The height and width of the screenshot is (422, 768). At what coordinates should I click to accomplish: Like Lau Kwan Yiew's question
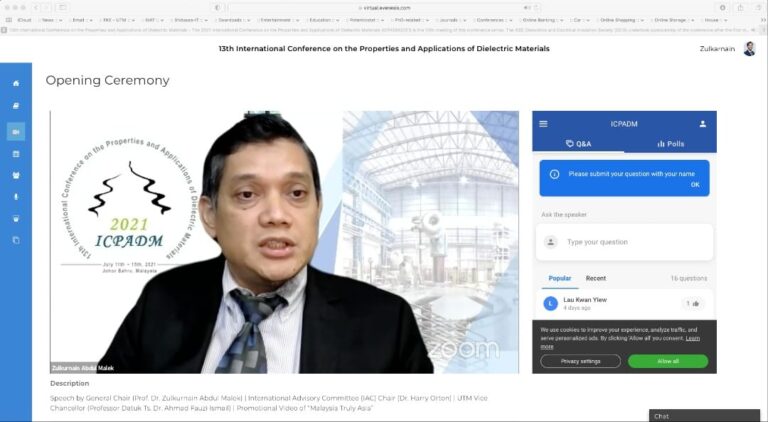(x=692, y=304)
